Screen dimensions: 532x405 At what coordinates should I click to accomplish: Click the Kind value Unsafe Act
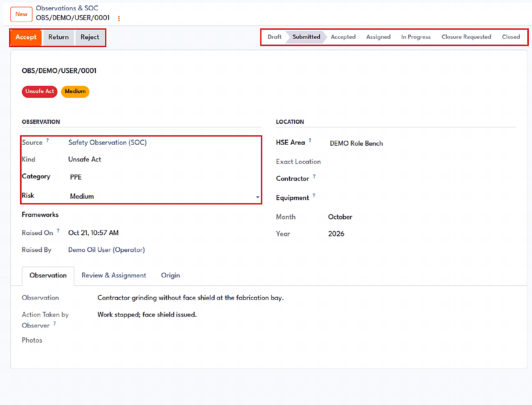[84, 159]
